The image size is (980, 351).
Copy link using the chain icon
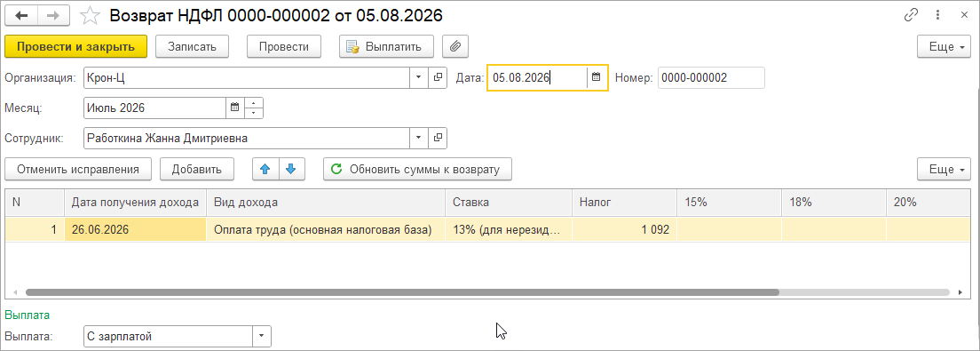912,16
